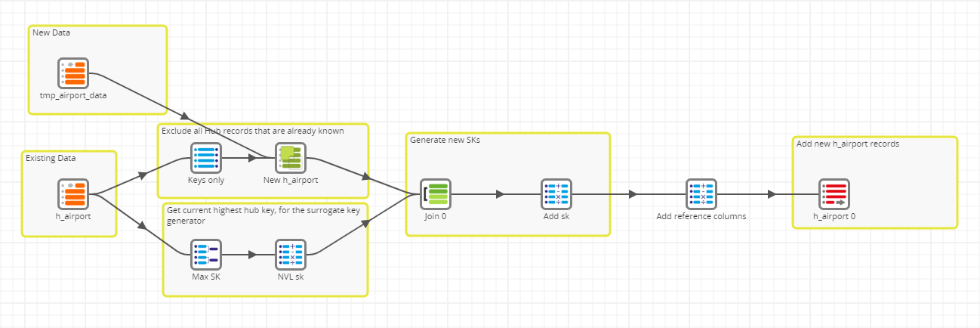Click the Join 0 label

(435, 216)
